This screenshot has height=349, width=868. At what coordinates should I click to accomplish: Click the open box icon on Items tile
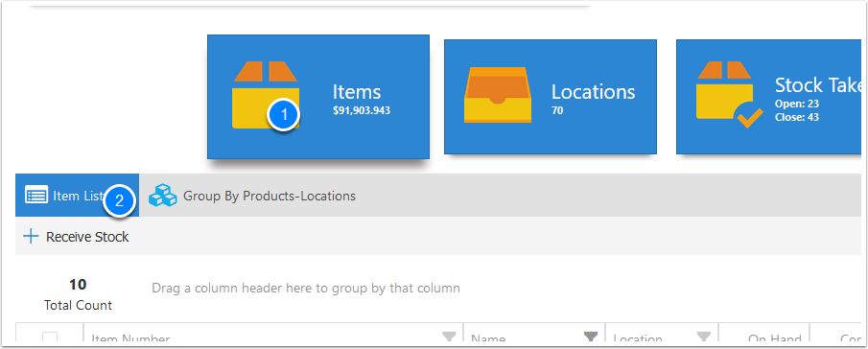pos(265,95)
